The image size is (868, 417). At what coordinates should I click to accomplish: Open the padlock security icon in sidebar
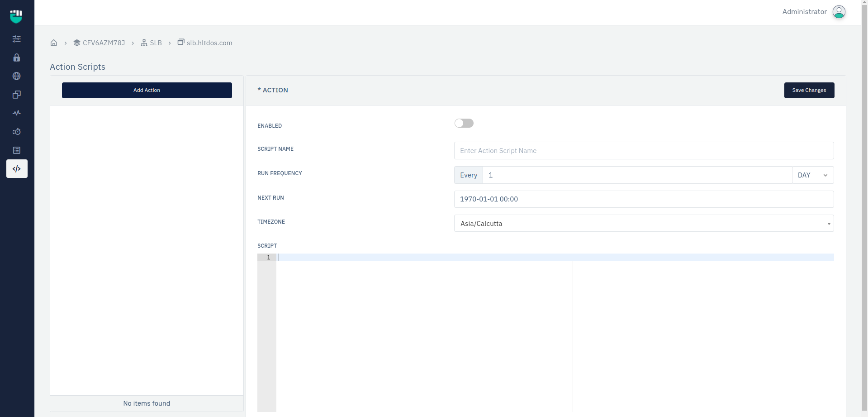(17, 58)
